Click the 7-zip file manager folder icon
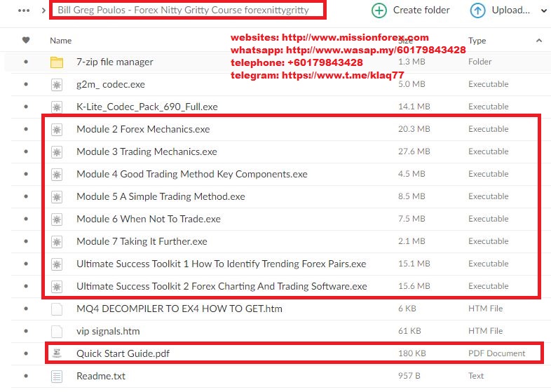 [57, 62]
